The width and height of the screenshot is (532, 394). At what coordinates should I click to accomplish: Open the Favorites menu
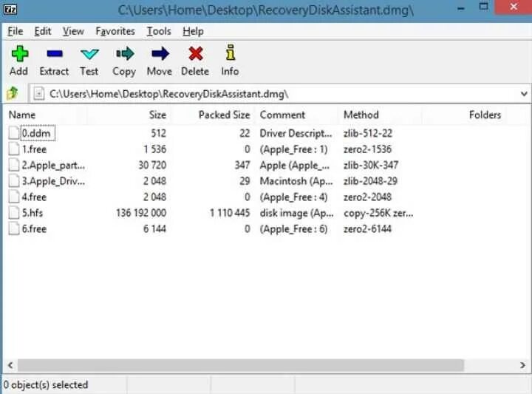tap(115, 31)
